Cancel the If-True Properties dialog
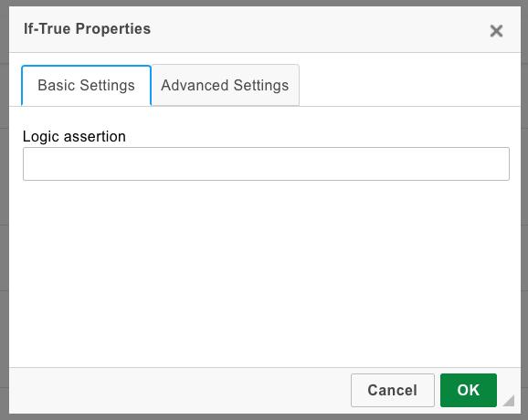 click(393, 390)
